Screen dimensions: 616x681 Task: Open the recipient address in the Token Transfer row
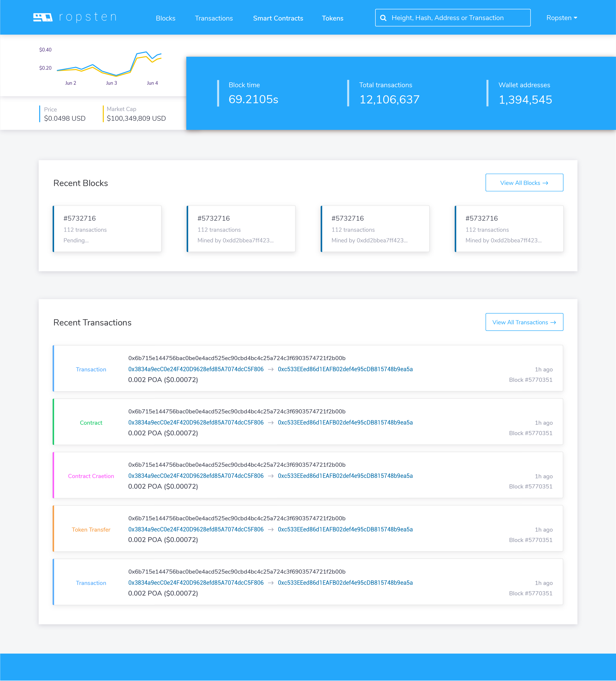(x=345, y=529)
